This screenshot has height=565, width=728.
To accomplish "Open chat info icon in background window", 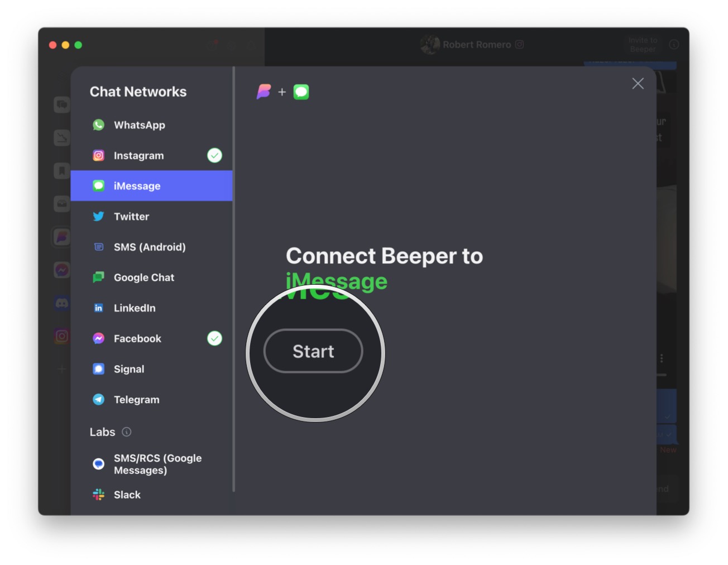I will 674,45.
